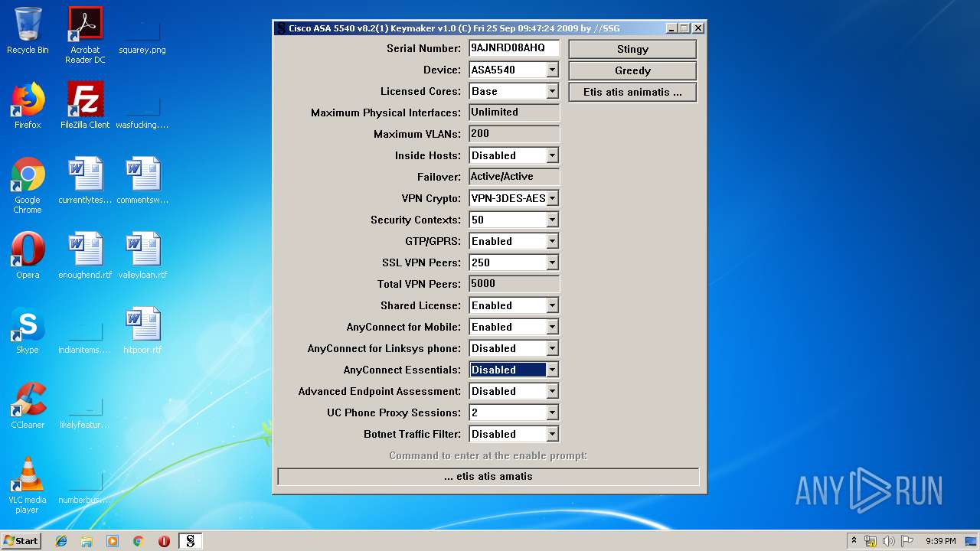
Task: Launch CCleaner desktop shortcut
Action: (28, 406)
